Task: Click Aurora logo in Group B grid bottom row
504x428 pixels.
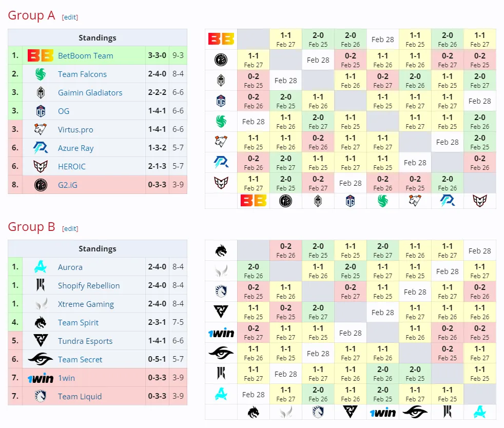Action: [x=479, y=412]
